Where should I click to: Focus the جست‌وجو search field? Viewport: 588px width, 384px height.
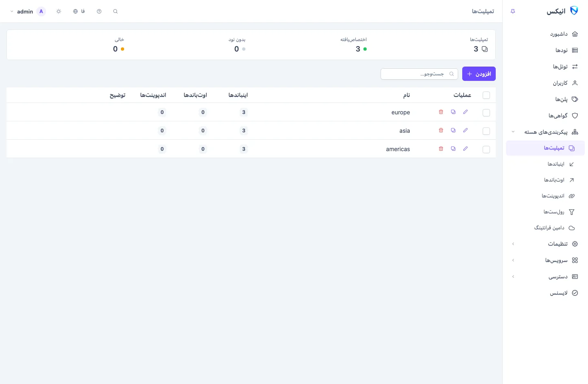419,74
